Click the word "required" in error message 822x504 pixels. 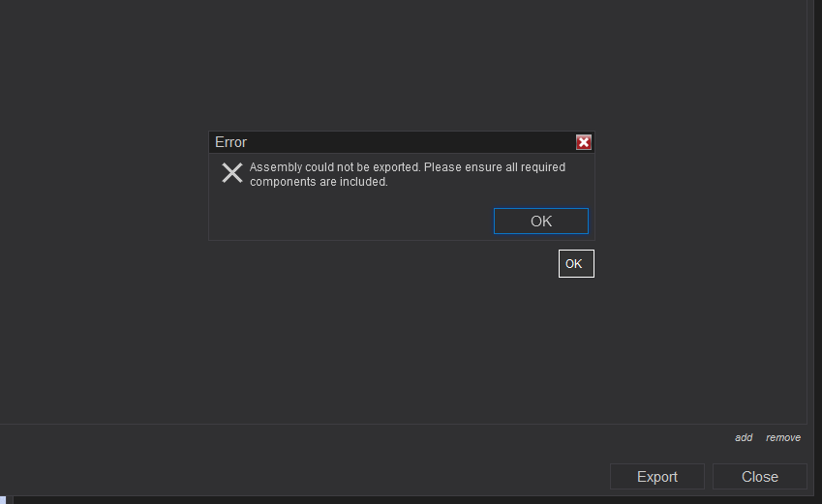[543, 167]
